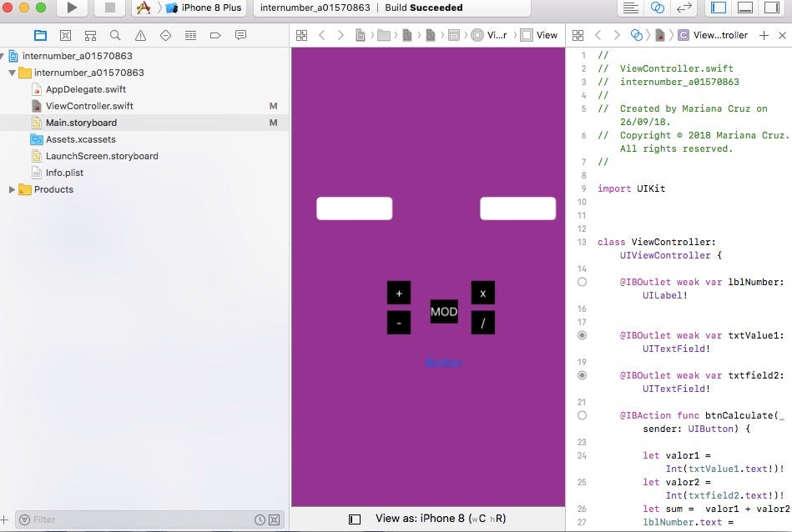Screen dimensions: 792x532
Task: Select Main.storyboard file
Action: pos(81,123)
